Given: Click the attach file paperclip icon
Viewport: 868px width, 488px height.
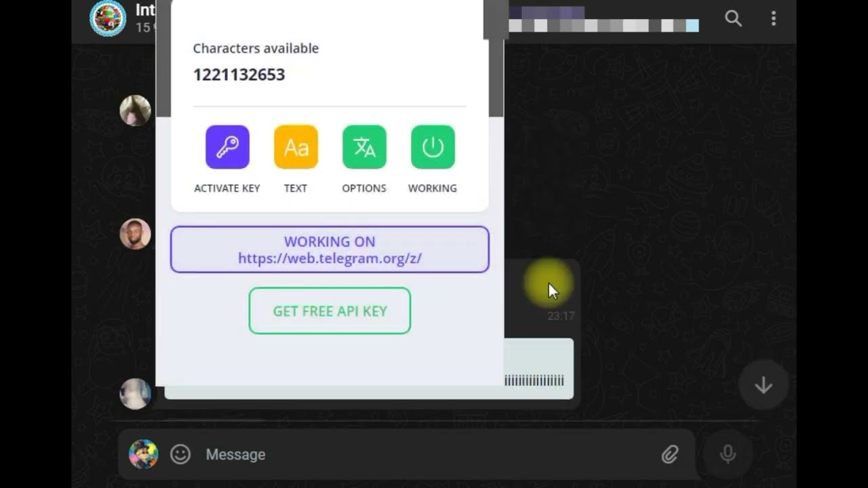Looking at the screenshot, I should [670, 454].
